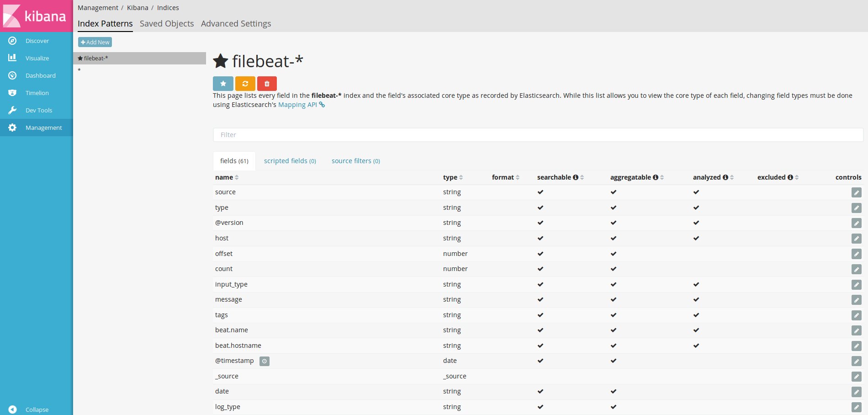Edit the _source field
The height and width of the screenshot is (415, 868).
click(x=857, y=377)
